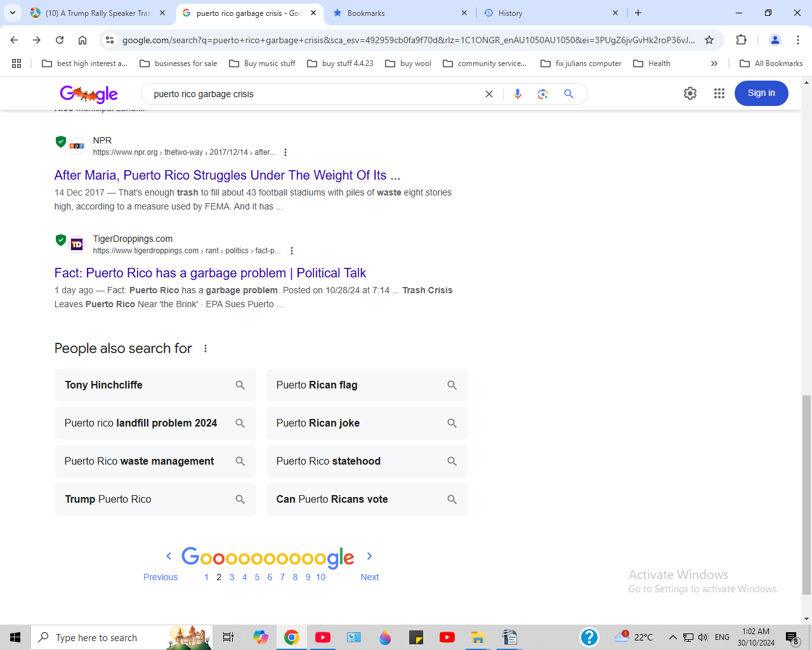
Task: Search Puerto Rican flag suggestion
Action: coord(367,385)
